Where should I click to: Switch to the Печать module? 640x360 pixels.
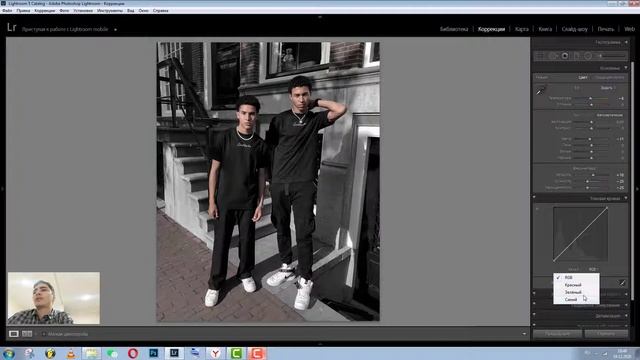(x=606, y=29)
